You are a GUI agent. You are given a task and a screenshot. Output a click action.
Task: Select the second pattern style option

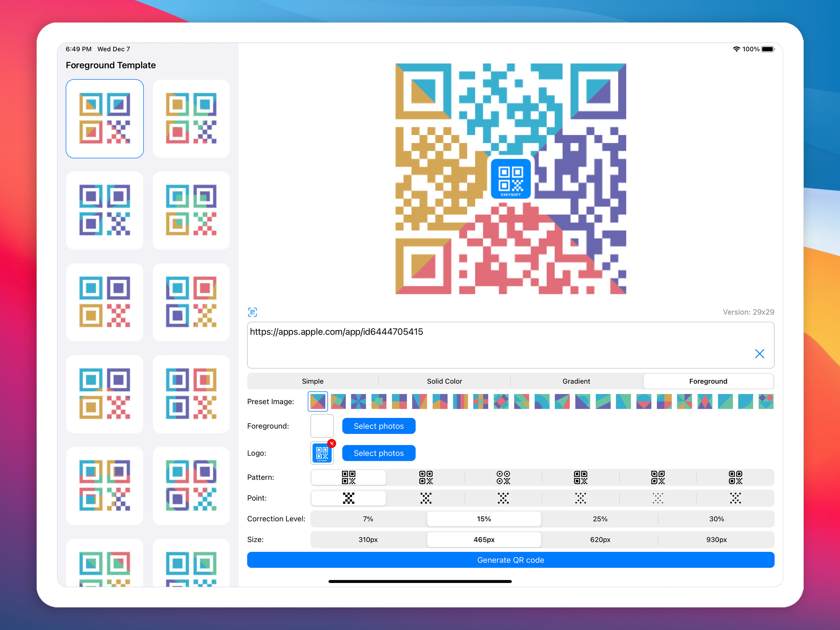(426, 478)
